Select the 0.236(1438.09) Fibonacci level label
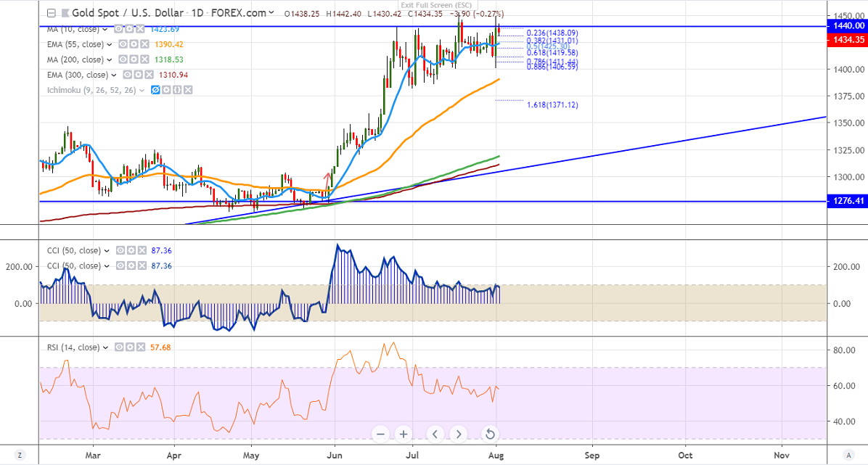The height and width of the screenshot is (465, 868). pos(552,33)
